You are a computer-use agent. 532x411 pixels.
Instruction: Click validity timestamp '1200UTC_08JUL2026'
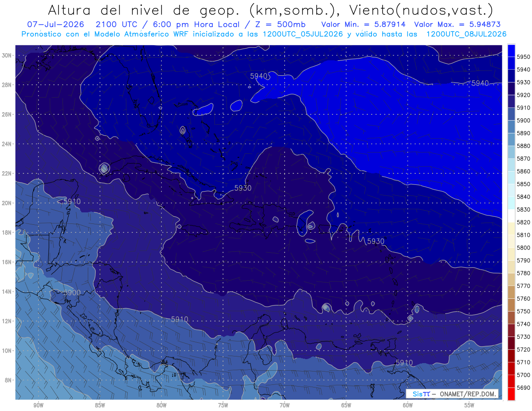coord(466,34)
